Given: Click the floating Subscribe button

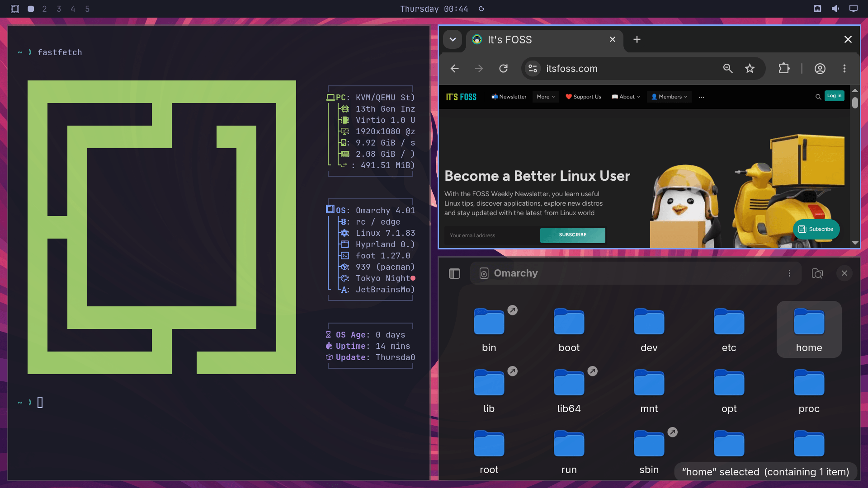Looking at the screenshot, I should (816, 229).
